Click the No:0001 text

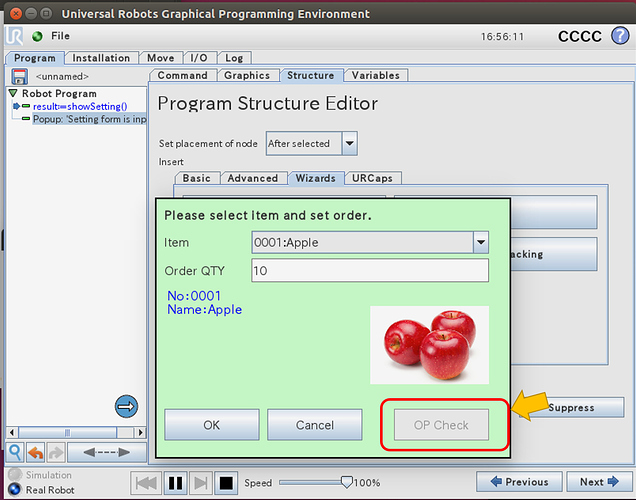194,296
